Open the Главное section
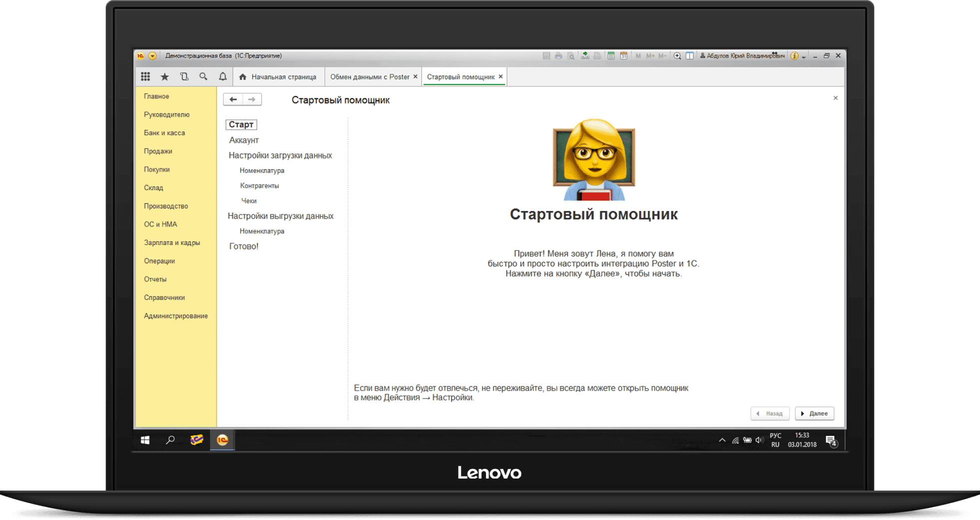Image resolution: width=980 pixels, height=520 pixels. (x=156, y=96)
